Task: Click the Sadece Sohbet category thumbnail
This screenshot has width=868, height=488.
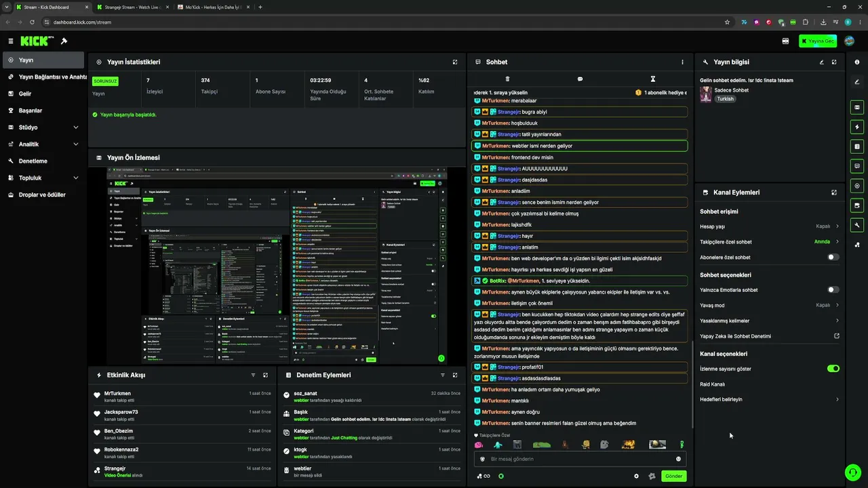Action: (706, 94)
